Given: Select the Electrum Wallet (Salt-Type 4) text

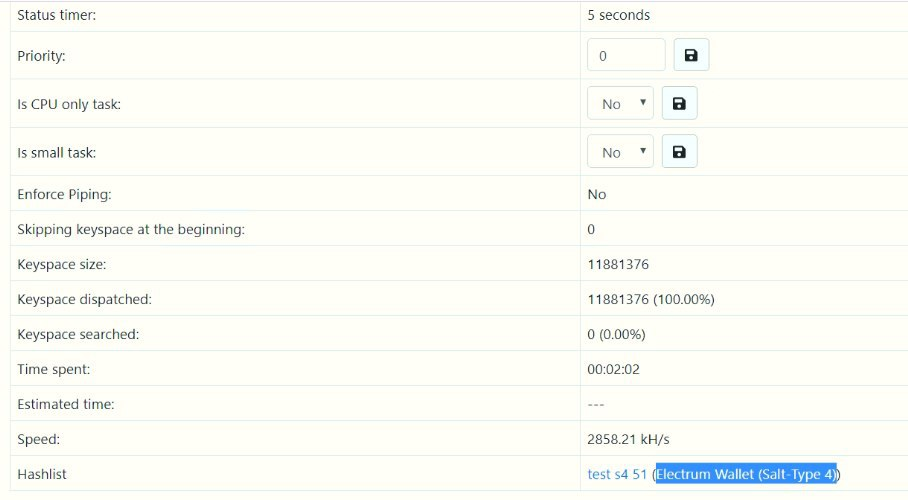Looking at the screenshot, I should pos(746,474).
